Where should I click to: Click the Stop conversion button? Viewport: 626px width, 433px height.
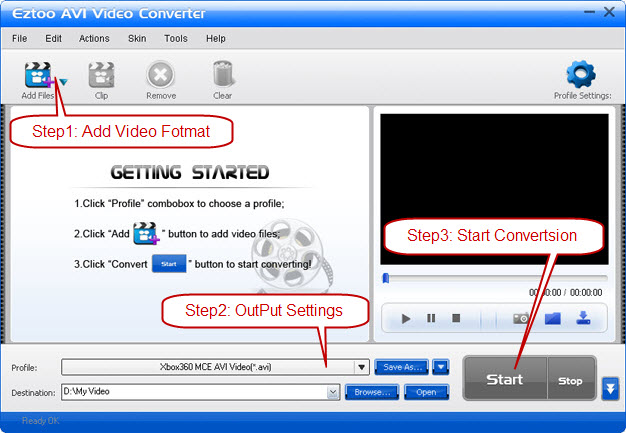point(571,379)
